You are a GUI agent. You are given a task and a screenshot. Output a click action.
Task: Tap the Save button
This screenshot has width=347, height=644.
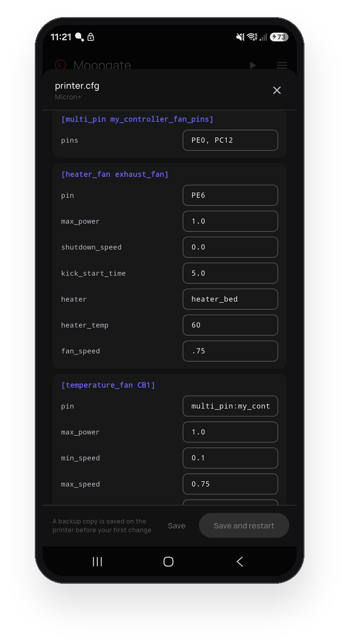point(177,526)
